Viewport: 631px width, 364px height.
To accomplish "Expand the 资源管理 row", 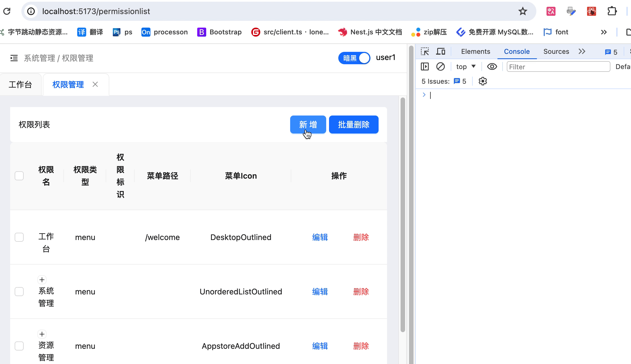I will 42,334.
